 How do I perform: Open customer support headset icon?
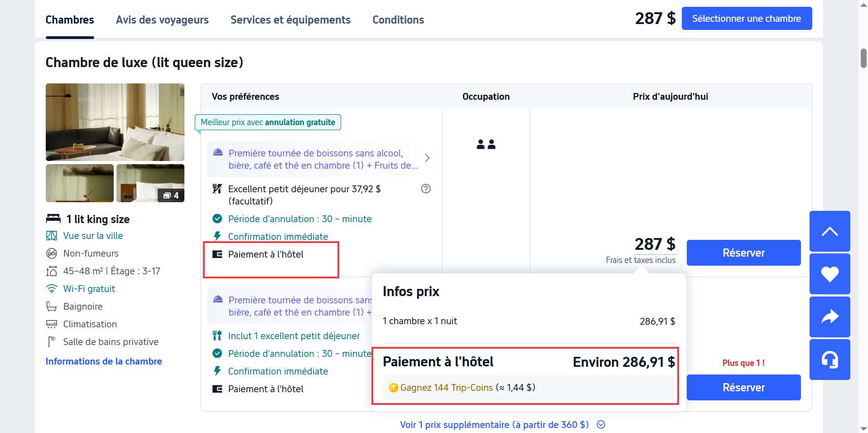coord(829,360)
